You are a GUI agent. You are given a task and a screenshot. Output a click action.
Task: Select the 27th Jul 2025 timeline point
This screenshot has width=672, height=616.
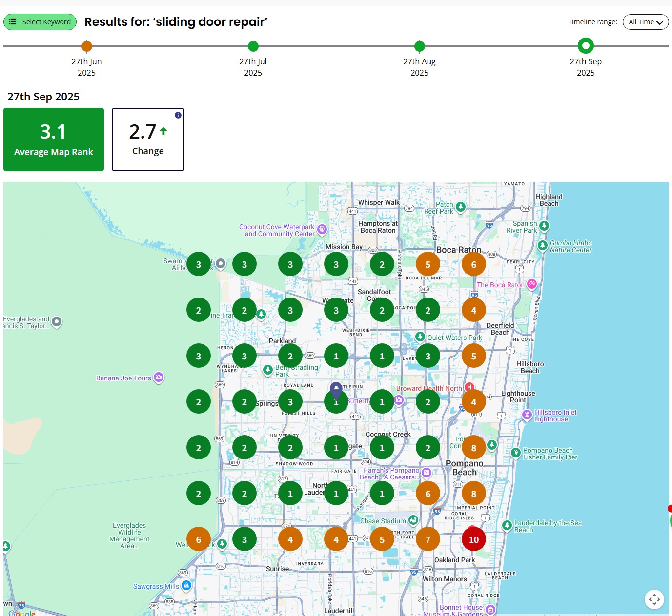click(253, 46)
